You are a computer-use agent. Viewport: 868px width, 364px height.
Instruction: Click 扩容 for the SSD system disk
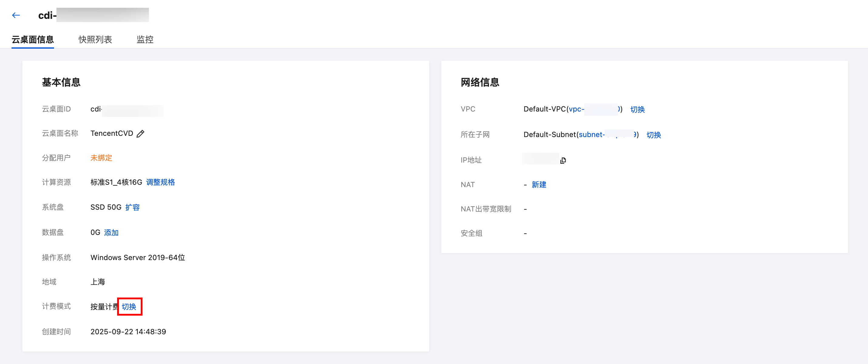point(132,207)
